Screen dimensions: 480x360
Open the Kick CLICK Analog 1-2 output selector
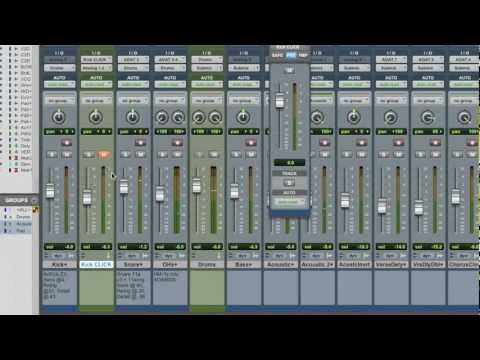click(x=96, y=68)
